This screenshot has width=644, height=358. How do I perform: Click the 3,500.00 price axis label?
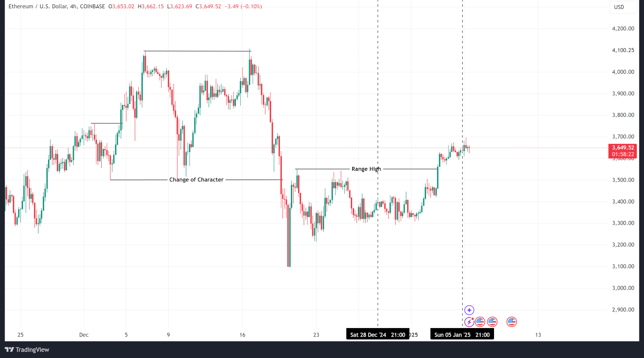pos(623,180)
